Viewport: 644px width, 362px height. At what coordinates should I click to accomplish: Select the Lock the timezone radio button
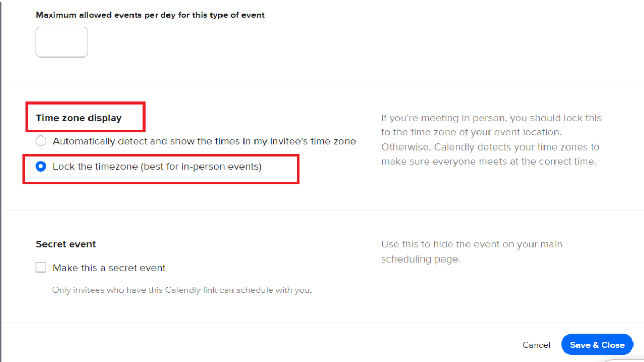tap(40, 167)
